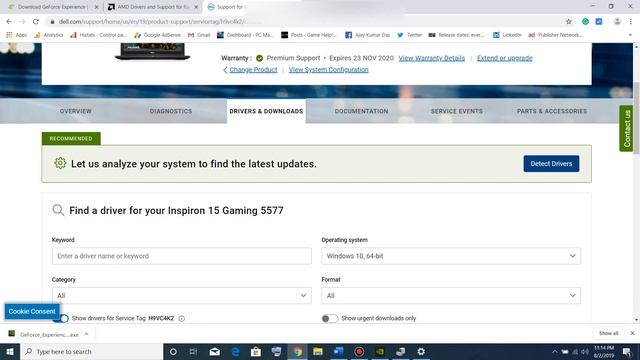Viewport: 640px width, 360px height.
Task: Click info icon beside Service Tag H9VC4K2
Action: (182, 318)
